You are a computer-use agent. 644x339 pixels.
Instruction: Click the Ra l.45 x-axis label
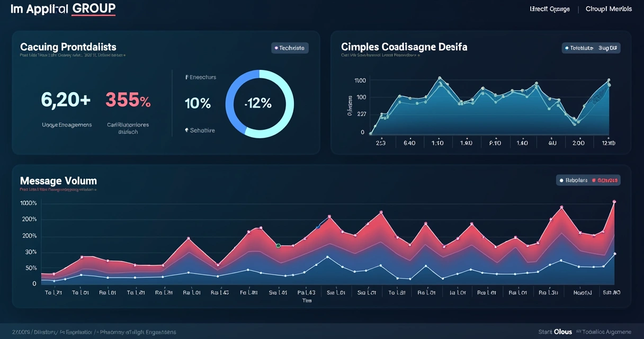coord(220,292)
